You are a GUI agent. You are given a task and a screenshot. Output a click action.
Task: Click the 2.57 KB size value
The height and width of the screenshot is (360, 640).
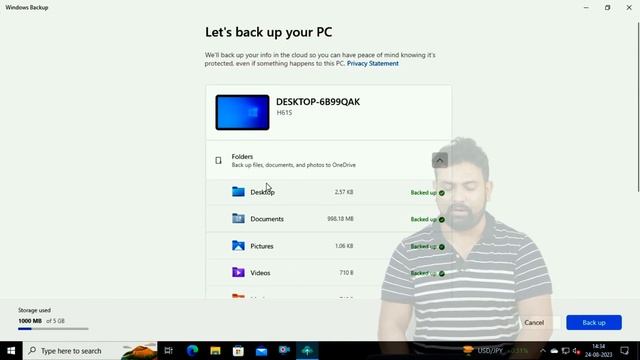pos(344,192)
